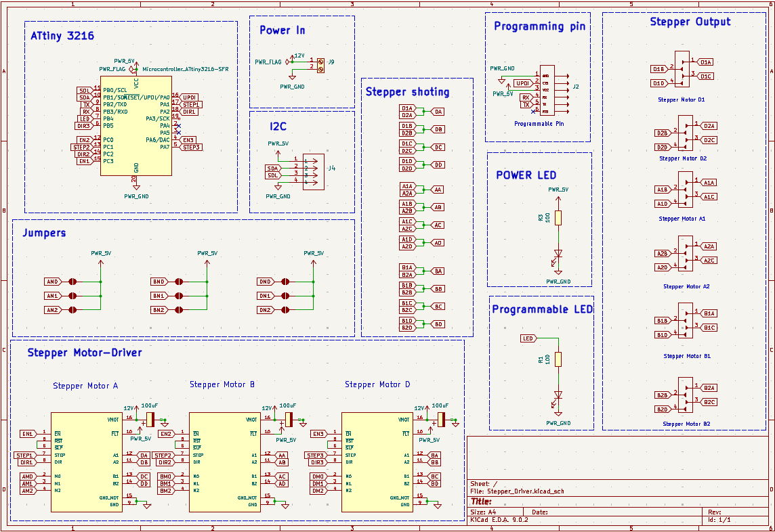Image resolution: width=775 pixels, height=532 pixels.
Task: Click the 'Stepper Motor D' heading text
Action: point(377,384)
